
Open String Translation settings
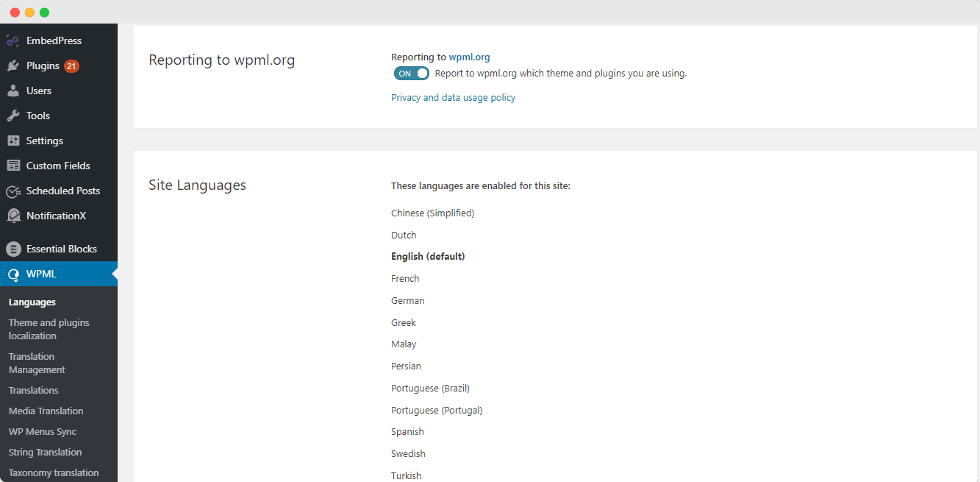click(45, 452)
